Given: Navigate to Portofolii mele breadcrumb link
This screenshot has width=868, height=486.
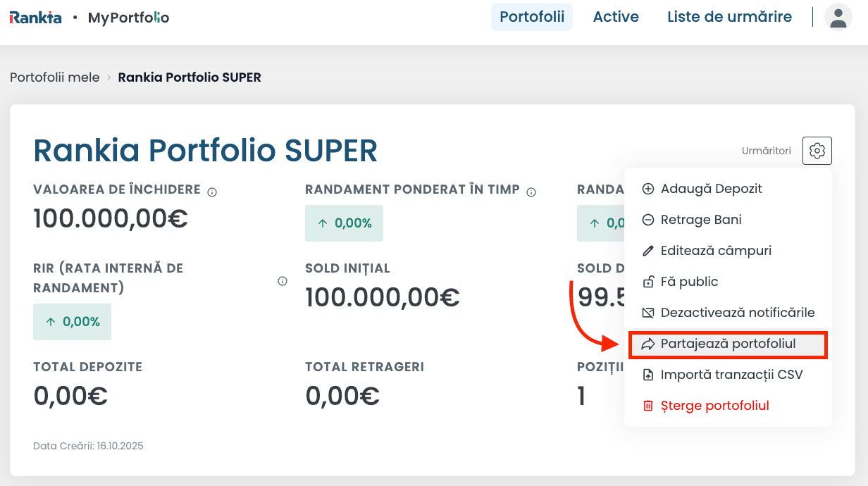Looking at the screenshot, I should click(55, 77).
